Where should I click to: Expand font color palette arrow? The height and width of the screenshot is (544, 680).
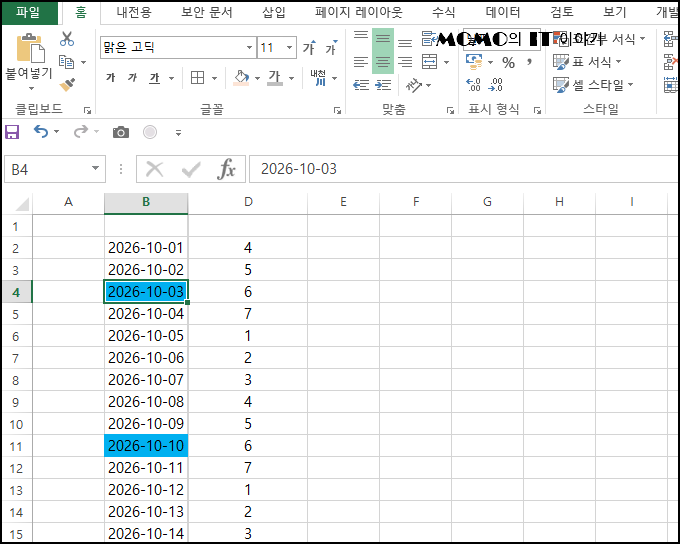[x=291, y=79]
